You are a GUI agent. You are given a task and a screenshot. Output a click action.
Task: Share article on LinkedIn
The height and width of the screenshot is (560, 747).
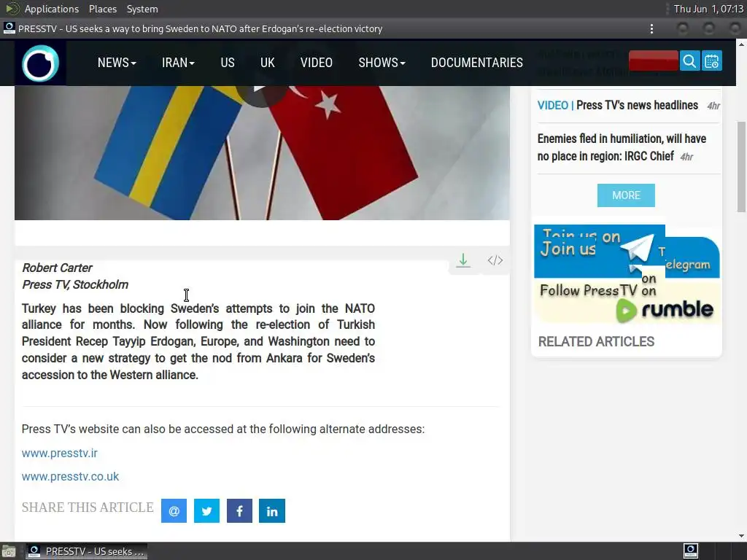tap(272, 510)
